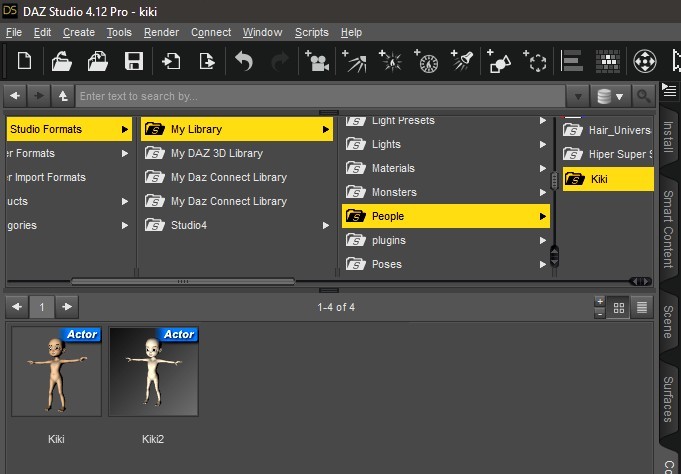Decrease thumbnail size with minus button
The width and height of the screenshot is (681, 474).
pos(600,313)
